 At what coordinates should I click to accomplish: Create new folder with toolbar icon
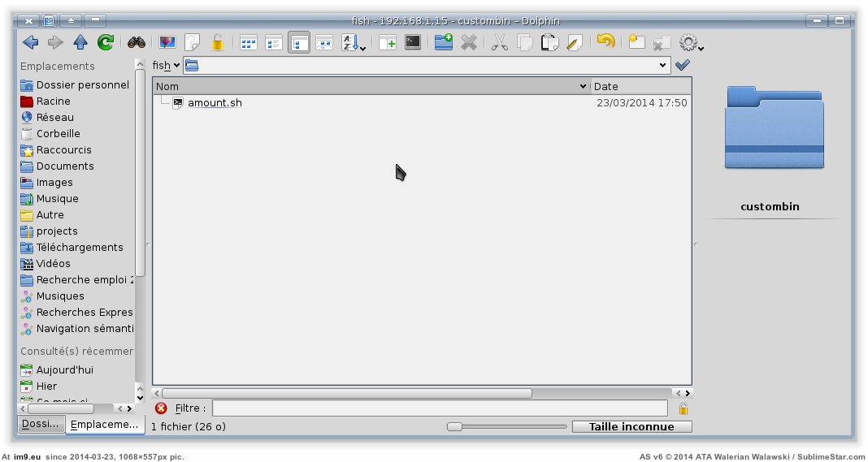[443, 42]
